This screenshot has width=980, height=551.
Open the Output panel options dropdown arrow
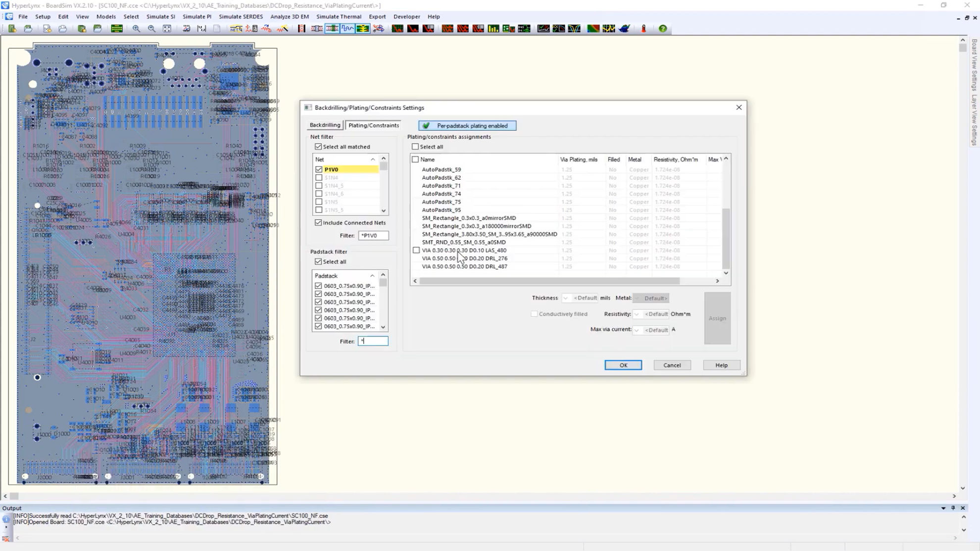pyautogui.click(x=943, y=508)
